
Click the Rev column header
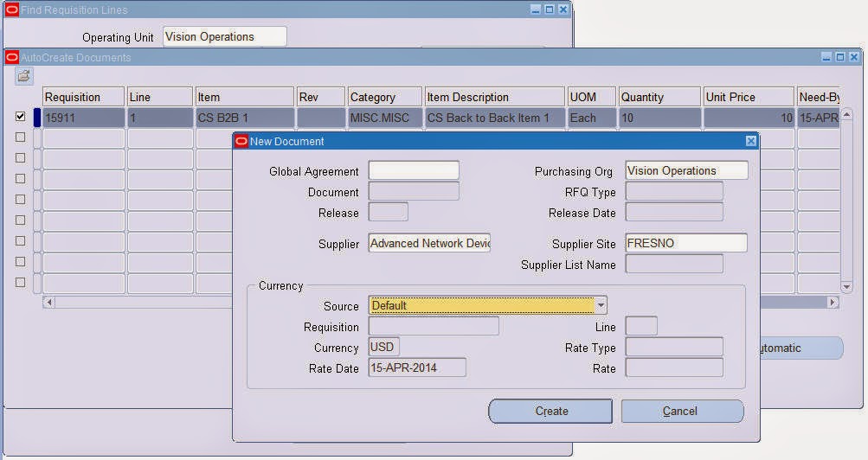(x=320, y=97)
